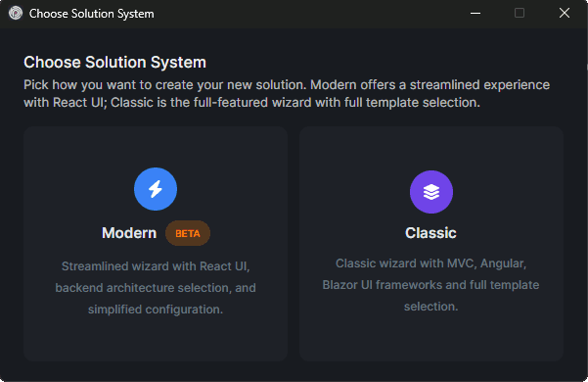Click the 'Pick how you want to create' subtitle text

[x=287, y=93]
